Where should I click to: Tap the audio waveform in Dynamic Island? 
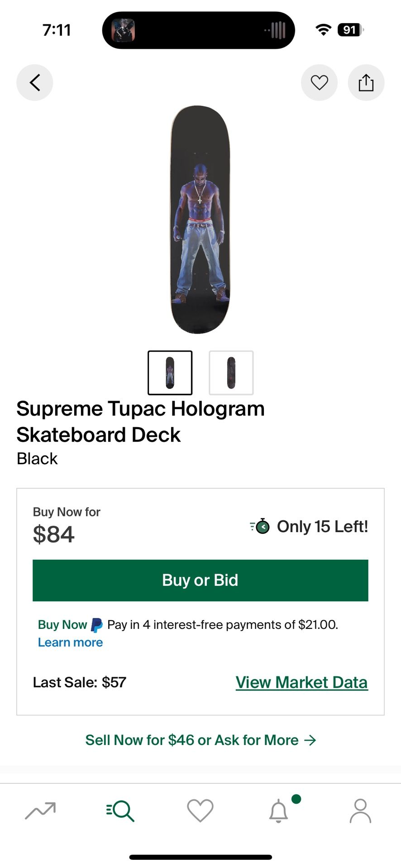[276, 30]
